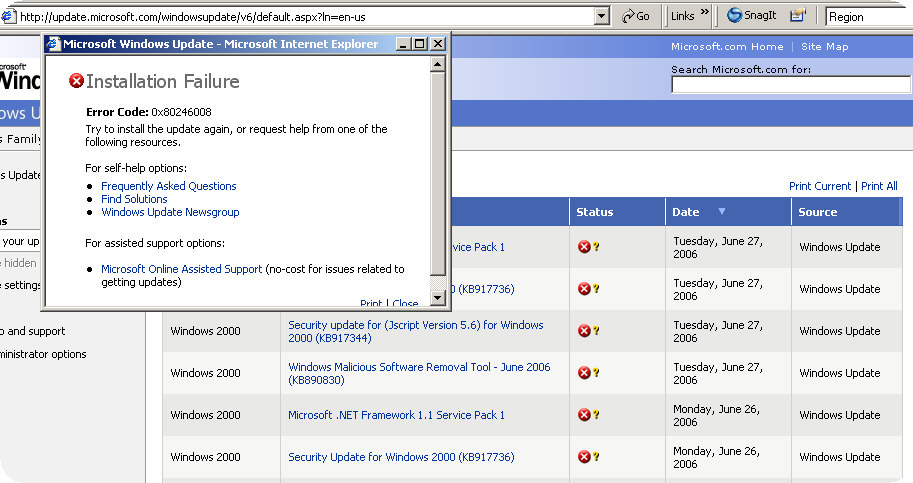Image resolution: width=913 pixels, height=483 pixels.
Task: Click the 'ministrator options' sidebar link
Action: [43, 354]
